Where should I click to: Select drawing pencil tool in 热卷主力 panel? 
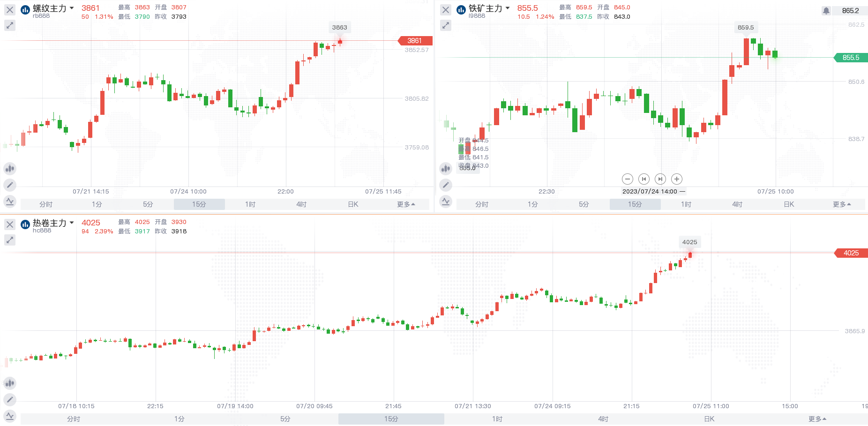click(10, 400)
